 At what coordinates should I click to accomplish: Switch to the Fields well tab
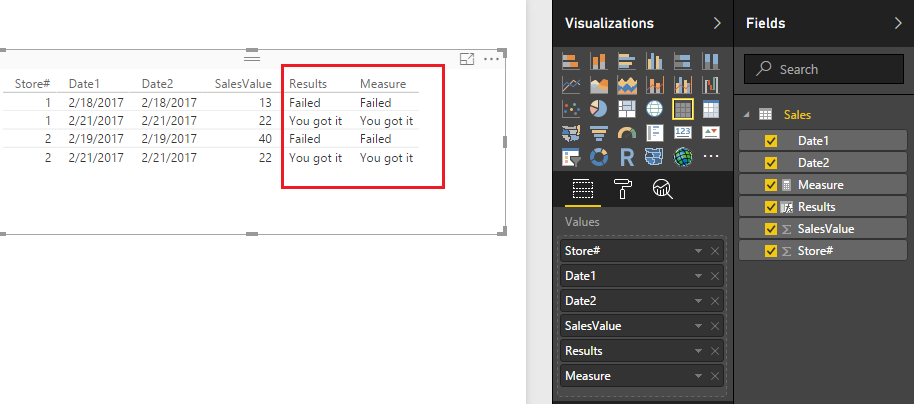tap(583, 189)
